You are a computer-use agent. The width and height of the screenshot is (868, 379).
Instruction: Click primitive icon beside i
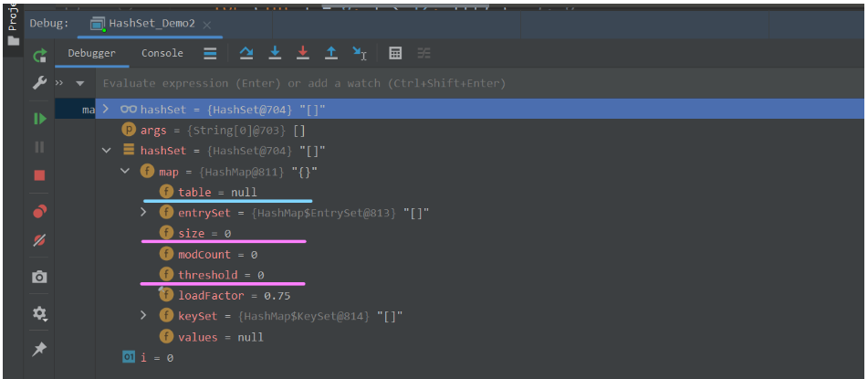129,357
